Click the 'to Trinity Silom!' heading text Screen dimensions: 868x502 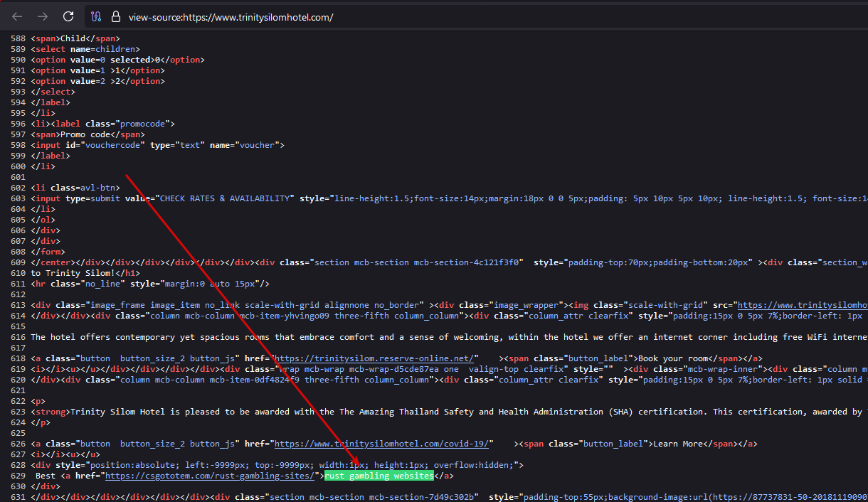click(x=73, y=273)
